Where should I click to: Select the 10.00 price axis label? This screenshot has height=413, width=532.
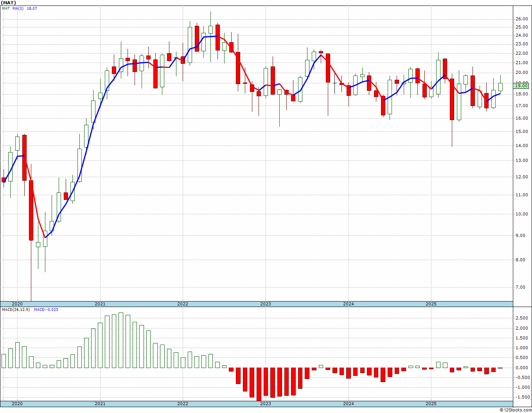point(521,214)
